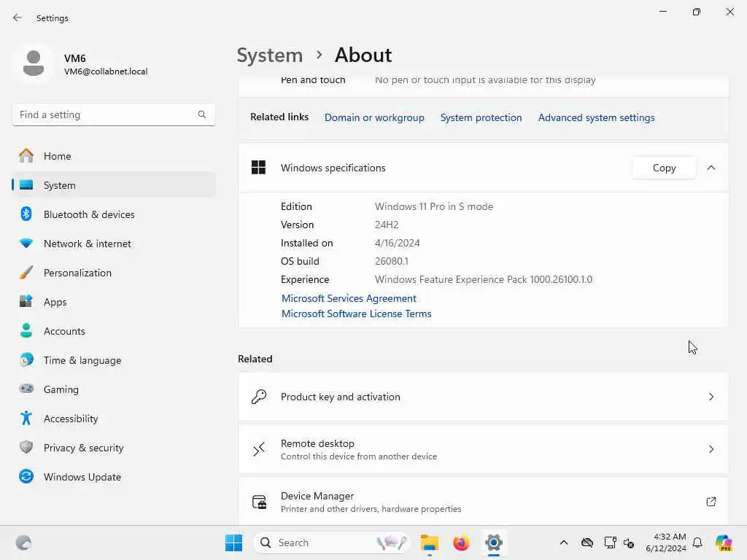Select Privacy & security in sidebar
Viewport: 747px width, 560px height.
click(113, 448)
